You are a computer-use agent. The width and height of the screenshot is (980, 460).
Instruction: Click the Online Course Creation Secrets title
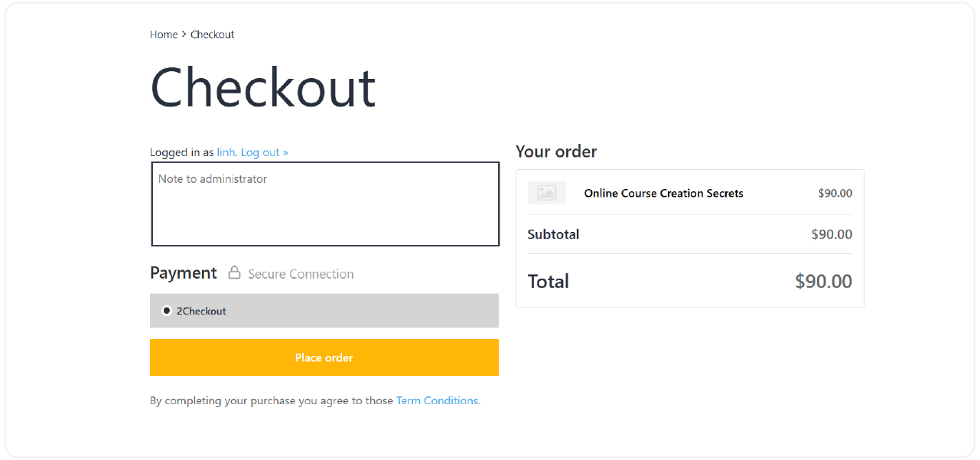pos(663,194)
